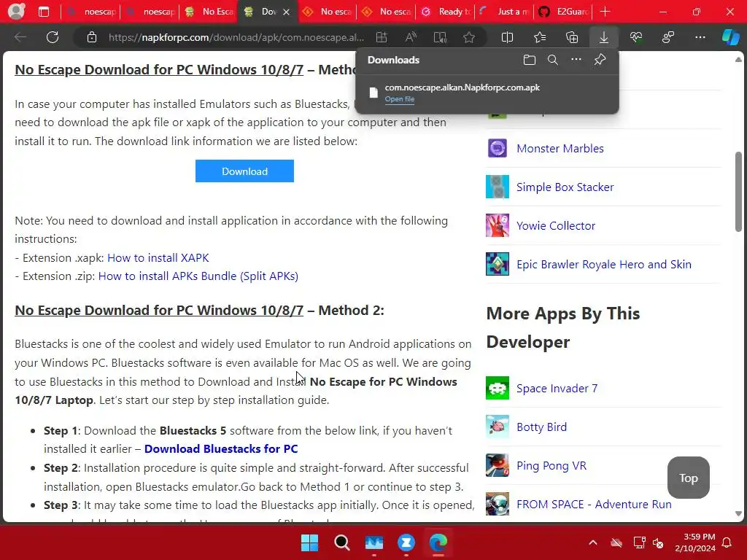The image size is (747, 560).
Task: Click the read aloud icon
Action: [x=411, y=37]
